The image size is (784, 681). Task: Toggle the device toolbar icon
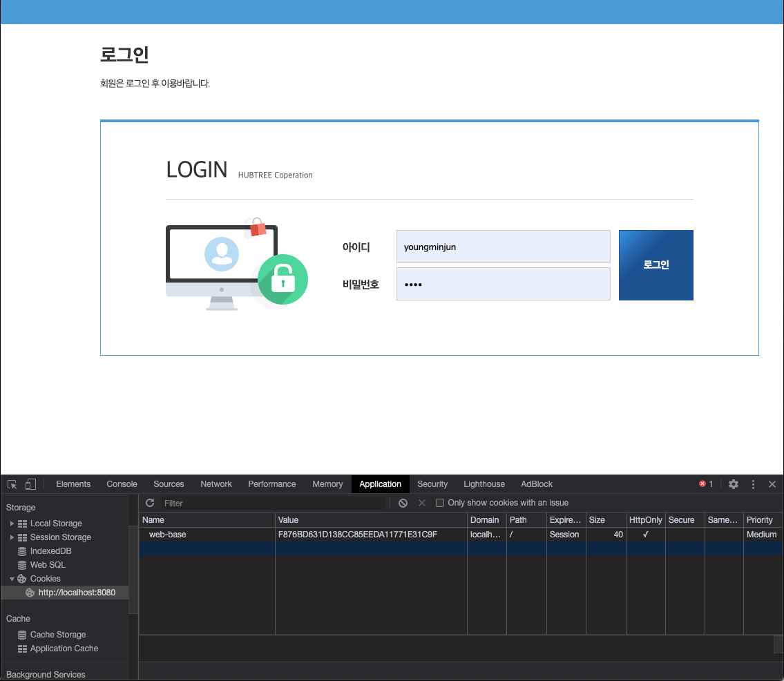pos(30,484)
